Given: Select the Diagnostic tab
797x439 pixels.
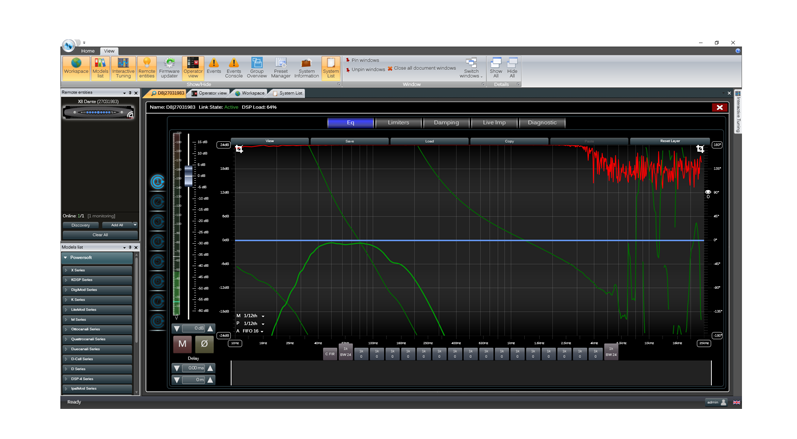Looking at the screenshot, I should [542, 122].
